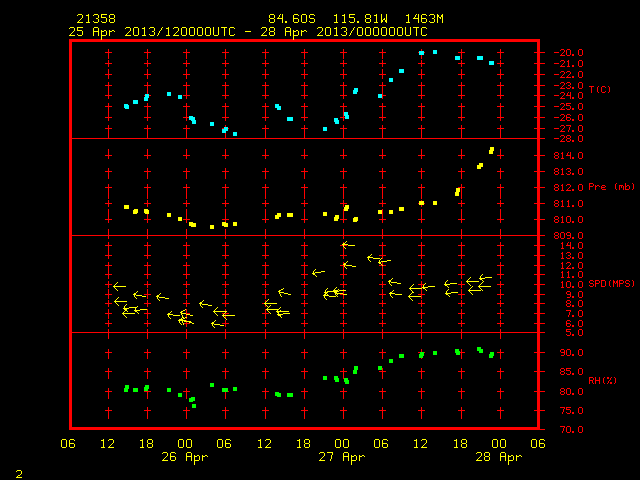
Task: Click the SPD(MPS) wind speed label
Action: pos(611,283)
